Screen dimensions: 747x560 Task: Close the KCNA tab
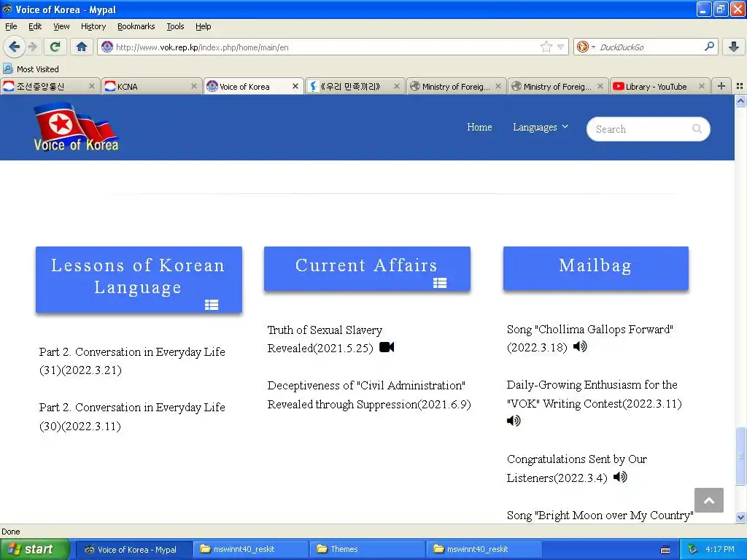193,86
